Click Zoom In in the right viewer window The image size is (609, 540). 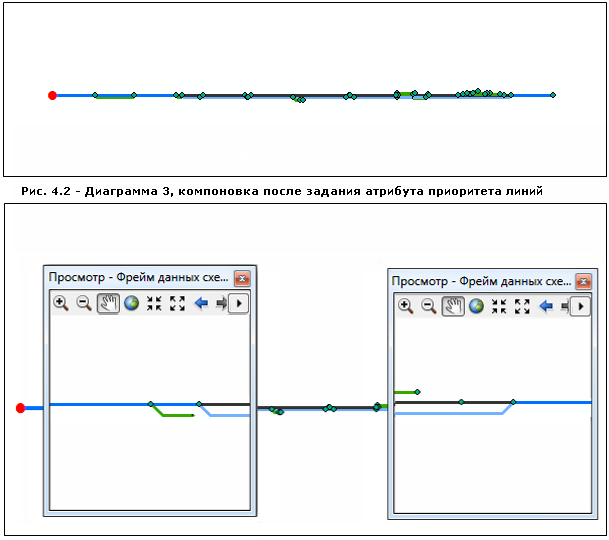coord(405,306)
